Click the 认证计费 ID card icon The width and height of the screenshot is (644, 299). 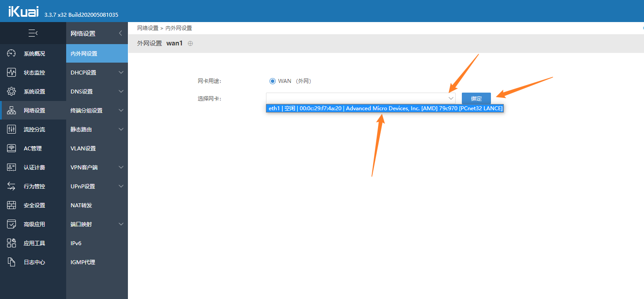11,167
